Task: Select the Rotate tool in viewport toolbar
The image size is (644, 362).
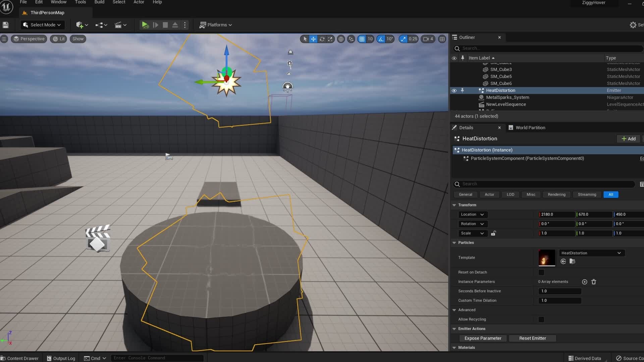Action: coord(322,39)
